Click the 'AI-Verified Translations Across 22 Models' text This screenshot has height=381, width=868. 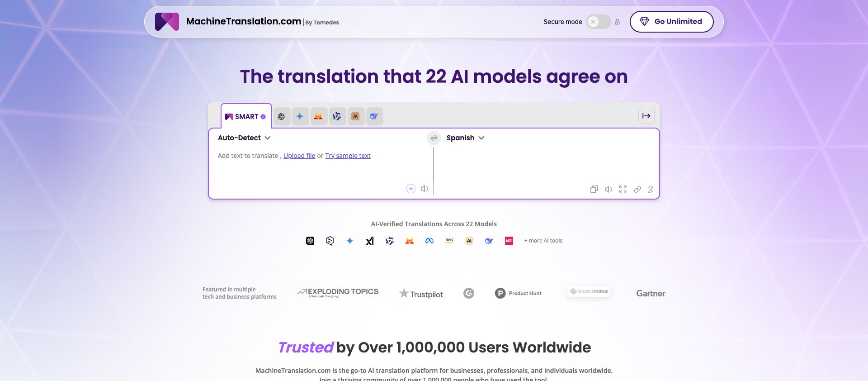[x=434, y=224]
